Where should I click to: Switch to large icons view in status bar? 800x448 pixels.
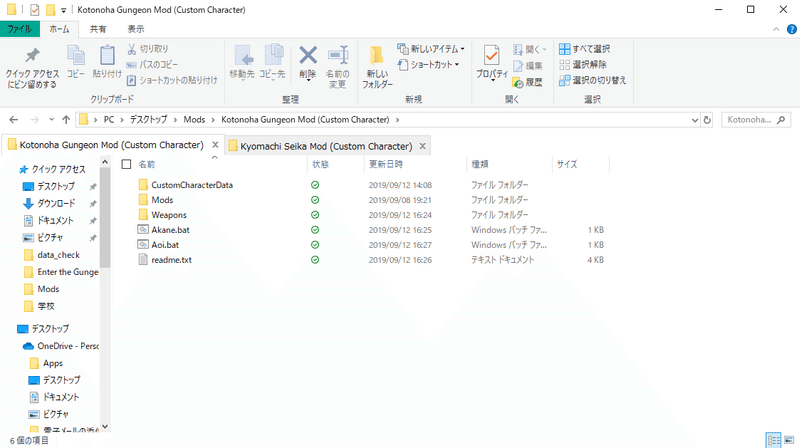tap(789, 440)
